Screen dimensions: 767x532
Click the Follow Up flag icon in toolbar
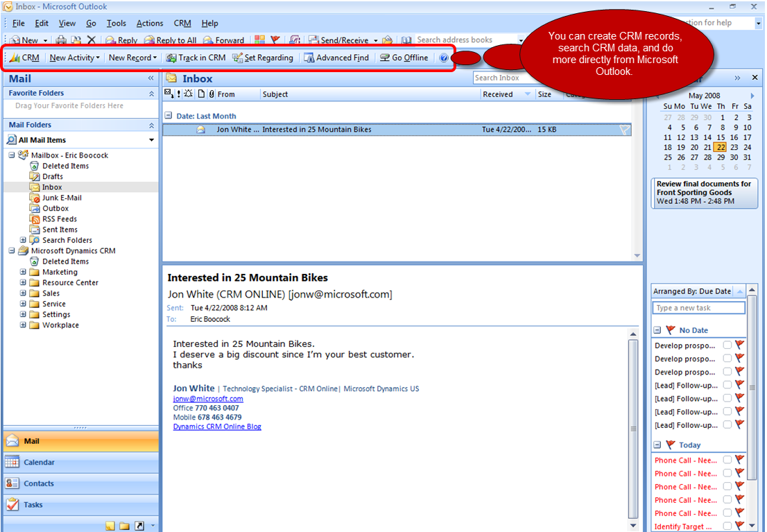point(275,40)
